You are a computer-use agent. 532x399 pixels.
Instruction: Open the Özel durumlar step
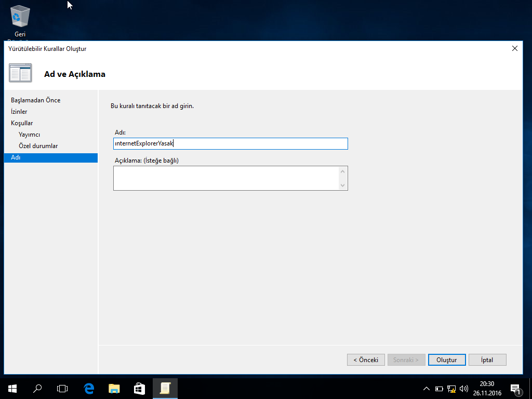coord(38,146)
